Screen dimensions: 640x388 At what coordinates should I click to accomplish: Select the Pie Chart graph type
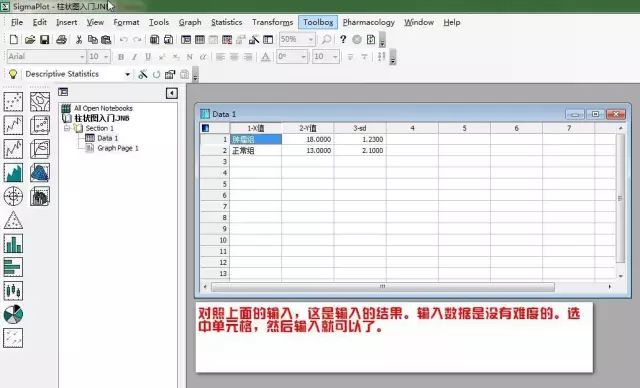(x=13, y=315)
